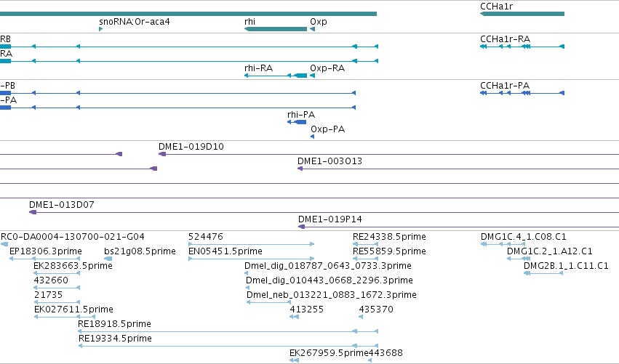619x364 pixels.
Task: Select the EP18306.3prime EST label
Action: [45, 251]
